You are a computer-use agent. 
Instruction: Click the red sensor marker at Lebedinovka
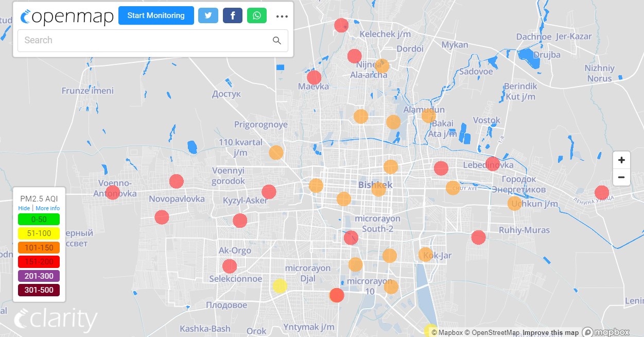coord(493,164)
